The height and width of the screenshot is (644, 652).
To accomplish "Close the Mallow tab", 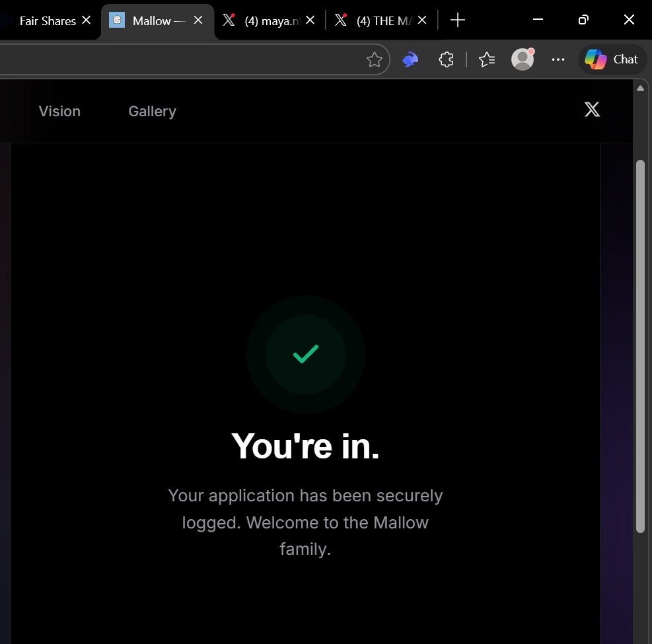I will point(198,20).
